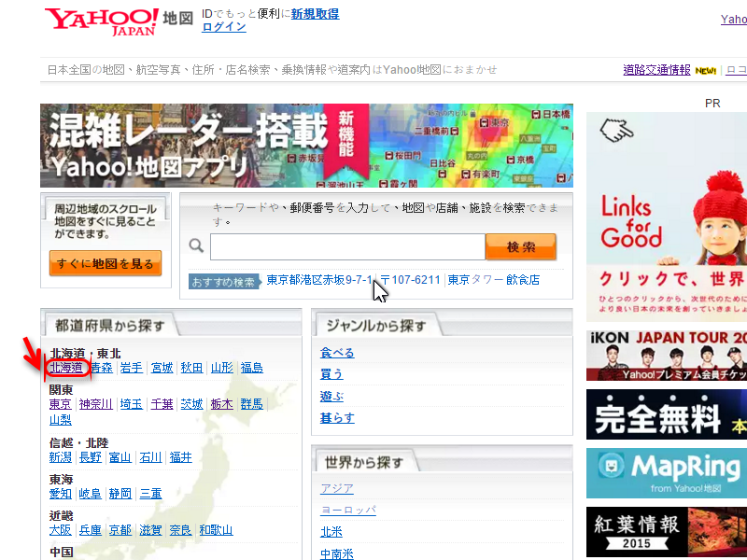The width and height of the screenshot is (747, 560).
Task: Click the orange 検索 button
Action: coord(521,246)
